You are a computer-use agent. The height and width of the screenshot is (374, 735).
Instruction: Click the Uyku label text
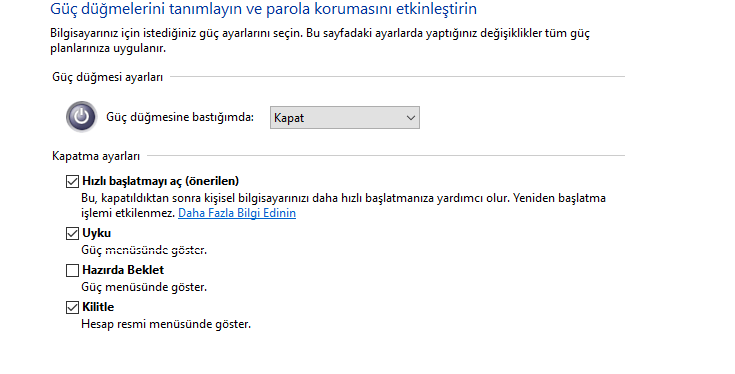[97, 233]
